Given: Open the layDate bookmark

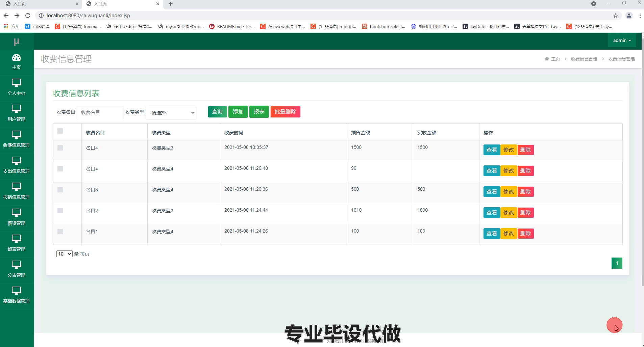Looking at the screenshot, I should point(486,26).
